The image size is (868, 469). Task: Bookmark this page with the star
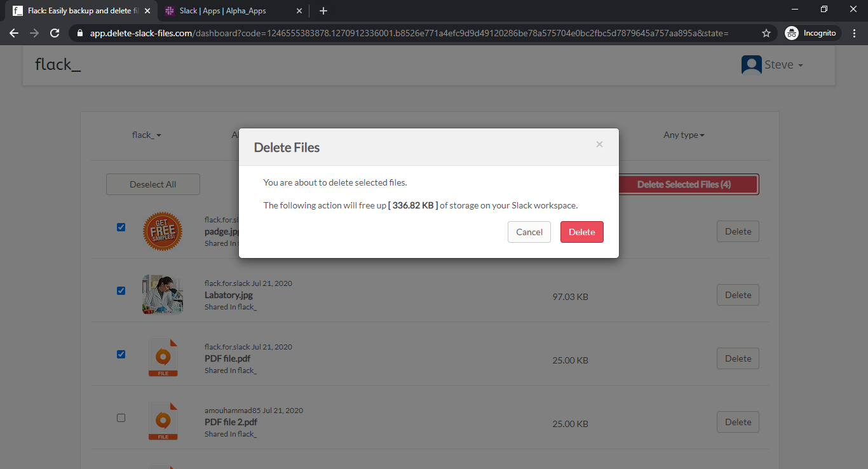[x=766, y=33]
